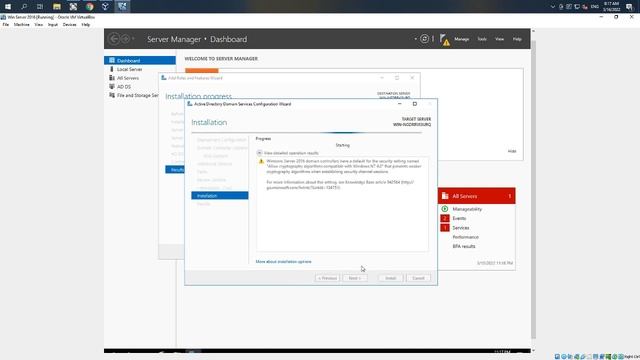This screenshot has width=640, height=360.
Task: Click the All Servers icon in sidebar
Action: (111, 78)
